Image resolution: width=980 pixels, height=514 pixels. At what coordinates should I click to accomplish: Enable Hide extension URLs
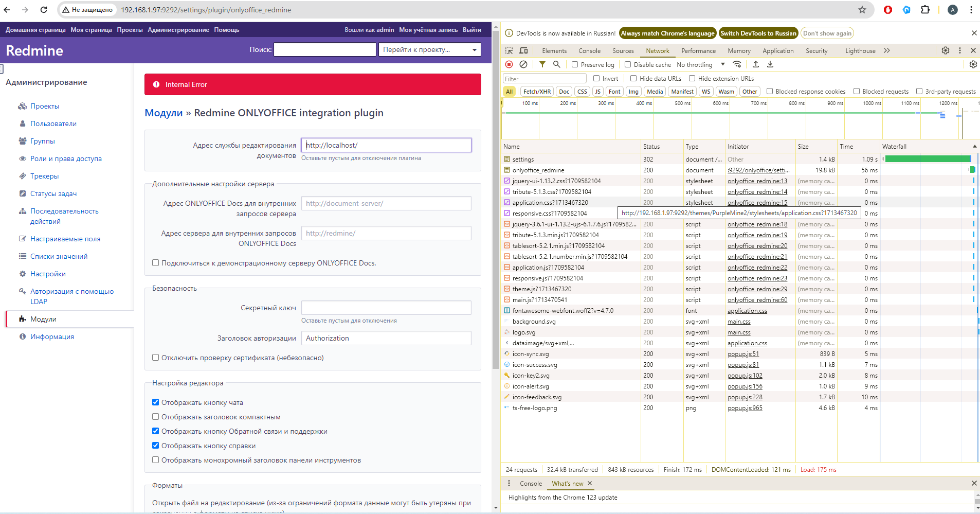(692, 78)
